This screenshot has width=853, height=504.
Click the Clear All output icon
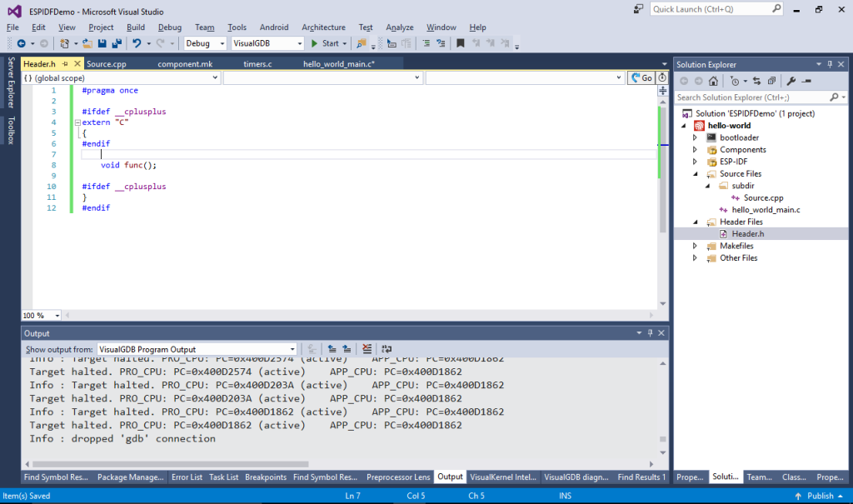pos(367,349)
